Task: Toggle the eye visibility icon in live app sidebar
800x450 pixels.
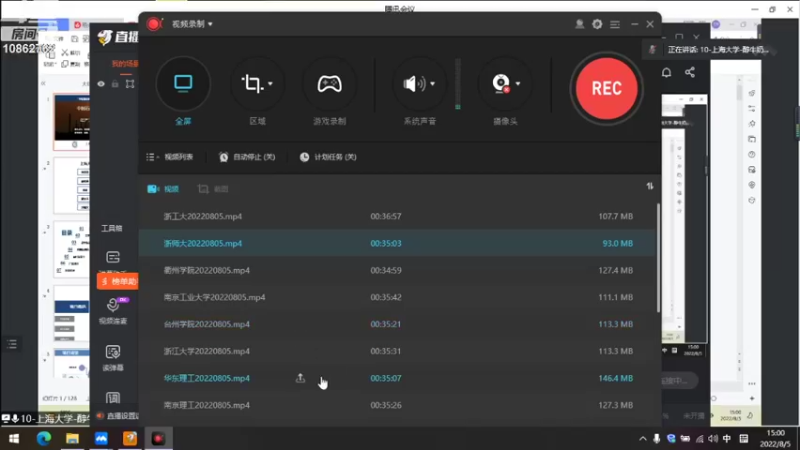Action: tap(101, 84)
